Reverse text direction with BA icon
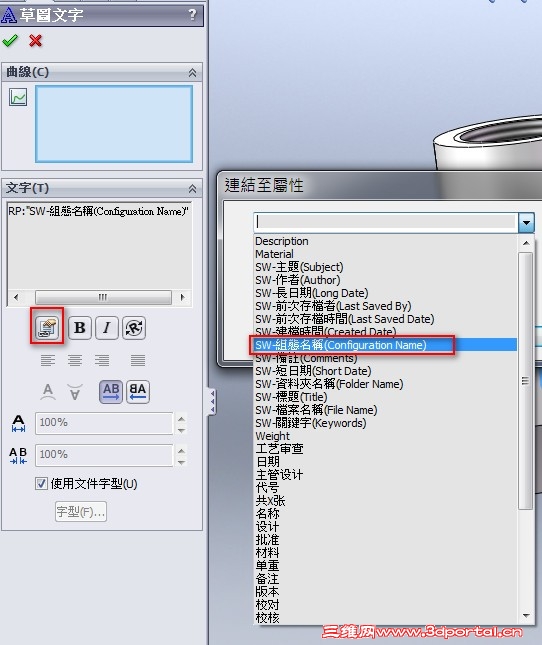 pyautogui.click(x=138, y=392)
